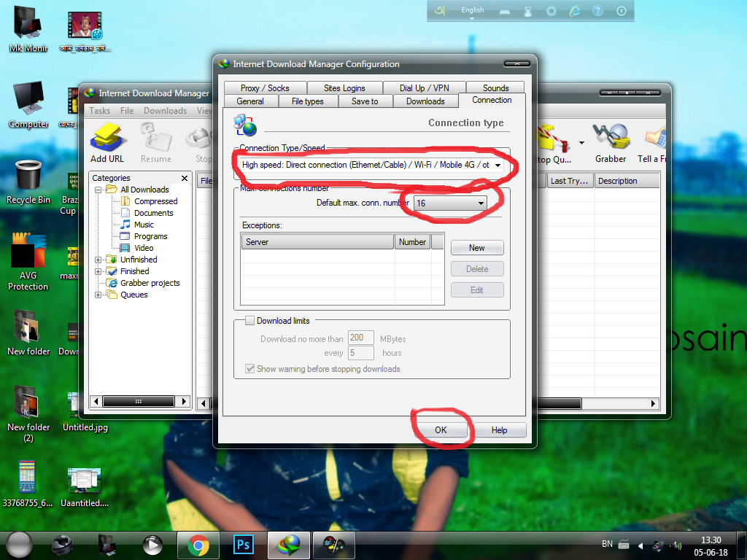The height and width of the screenshot is (560, 747).
Task: Click the language bar settings gear icon
Action: coord(551,11)
